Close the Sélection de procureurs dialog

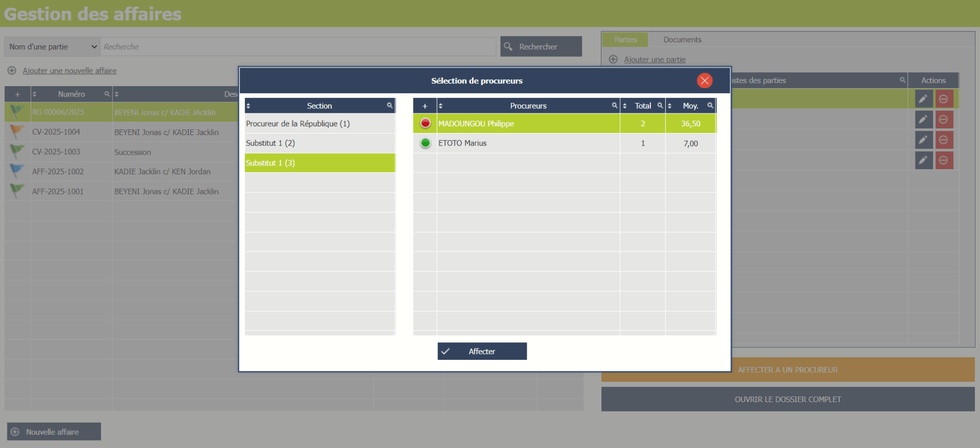[704, 80]
